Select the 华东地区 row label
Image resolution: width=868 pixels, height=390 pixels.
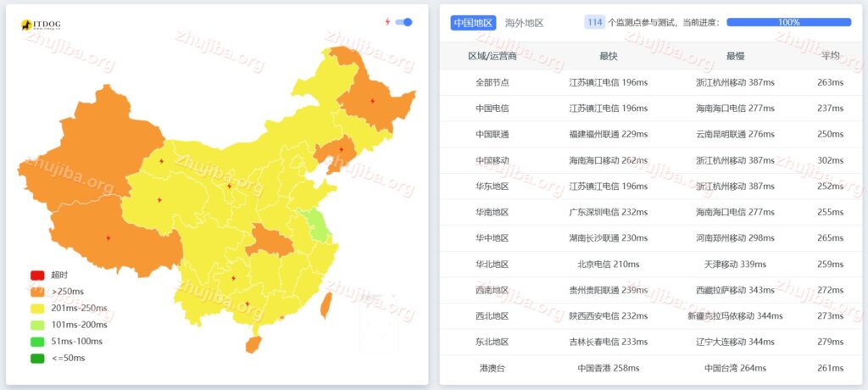492,187
